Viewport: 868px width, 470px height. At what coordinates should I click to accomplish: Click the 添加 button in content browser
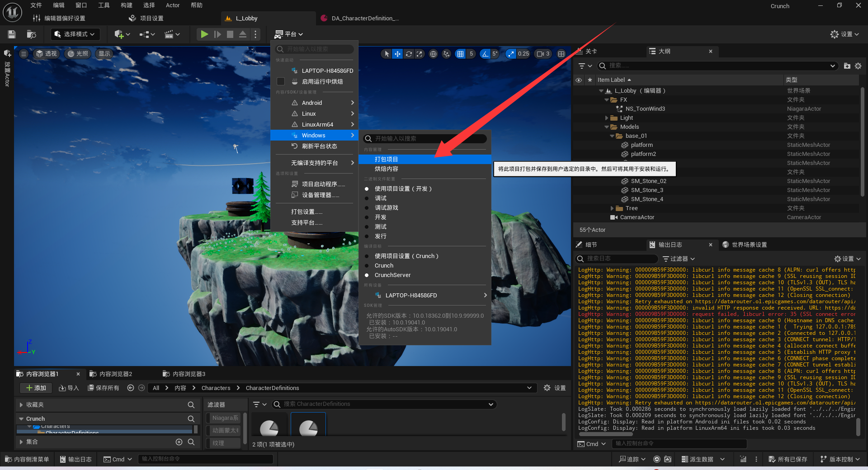[x=36, y=388]
